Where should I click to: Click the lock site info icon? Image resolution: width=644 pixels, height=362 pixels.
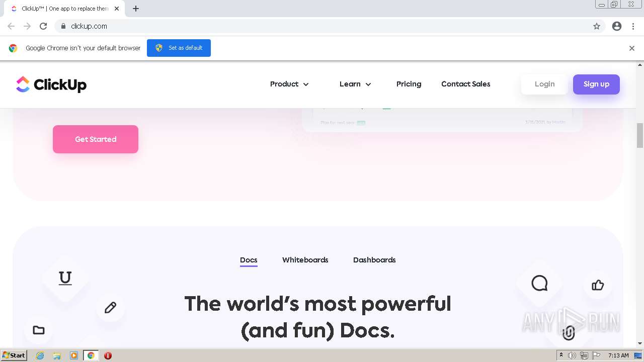point(63,26)
